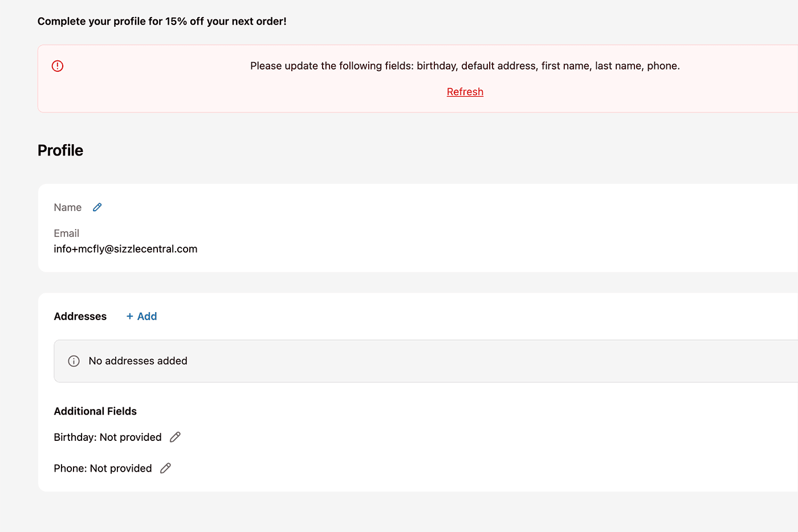Select the info+mcfly@sizzlecentral.com email text
798x532 pixels.
coord(125,249)
